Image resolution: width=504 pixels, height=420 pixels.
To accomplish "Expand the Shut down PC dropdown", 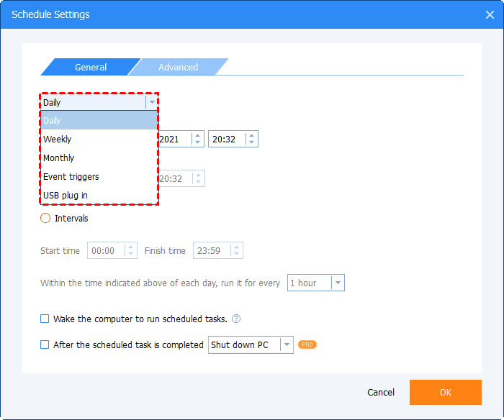I will click(x=287, y=345).
